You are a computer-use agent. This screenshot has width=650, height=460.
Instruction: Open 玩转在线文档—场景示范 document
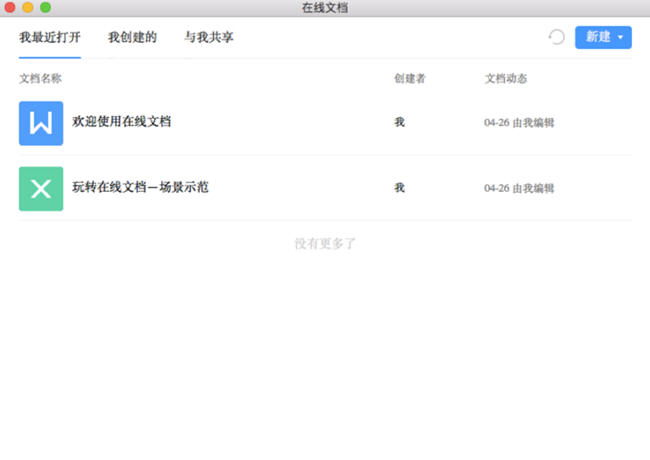coord(140,187)
